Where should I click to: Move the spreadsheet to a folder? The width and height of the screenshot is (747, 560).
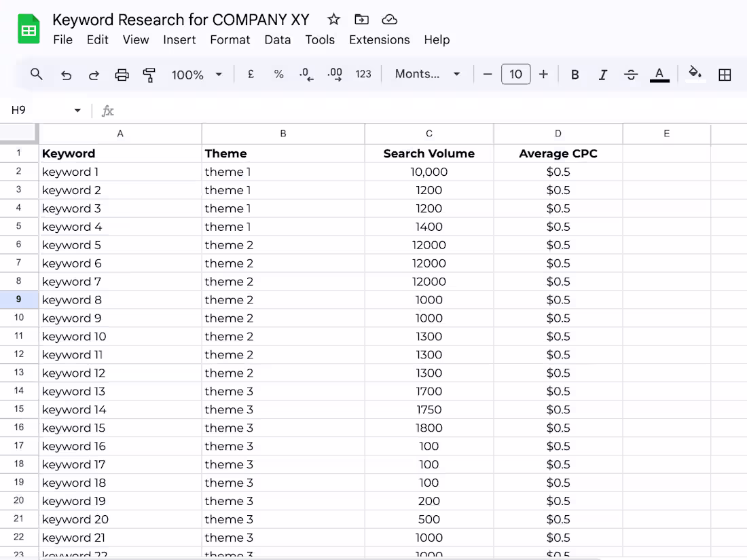tap(361, 20)
